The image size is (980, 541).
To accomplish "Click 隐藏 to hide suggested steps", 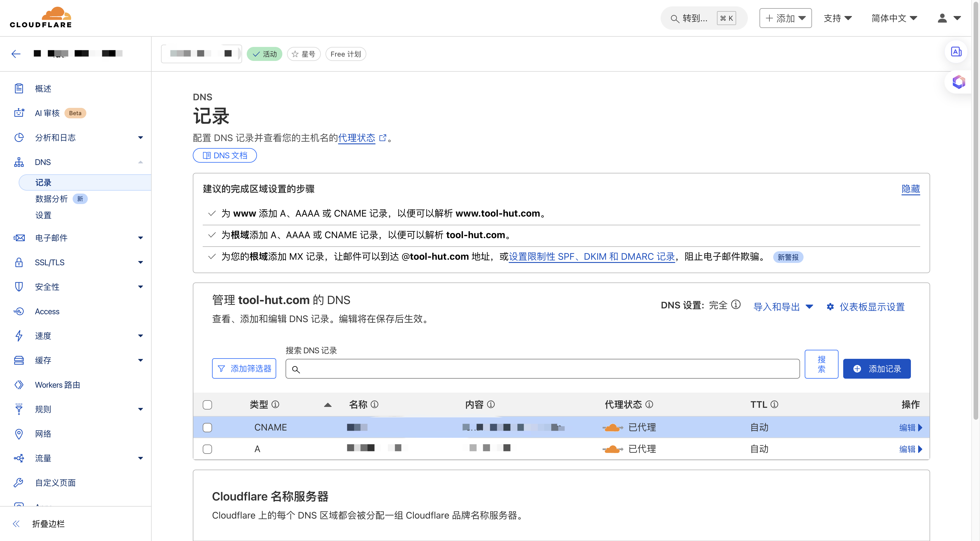I will click(x=910, y=189).
